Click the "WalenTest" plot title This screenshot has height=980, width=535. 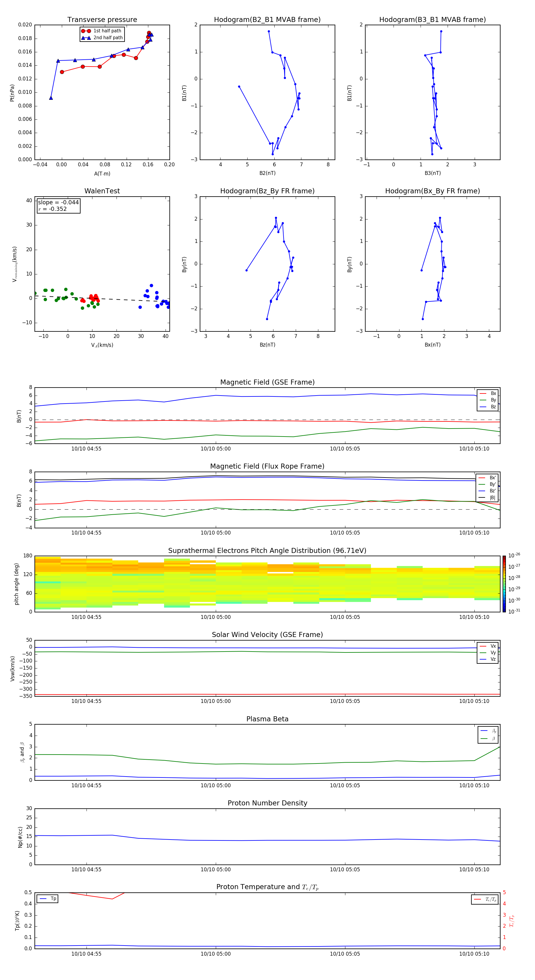coord(102,191)
